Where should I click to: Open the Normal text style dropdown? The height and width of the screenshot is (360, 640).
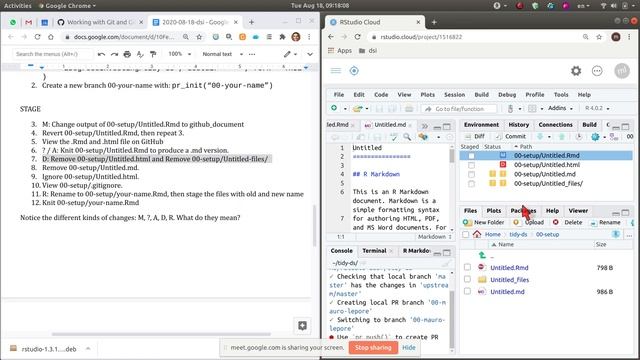click(x=222, y=54)
